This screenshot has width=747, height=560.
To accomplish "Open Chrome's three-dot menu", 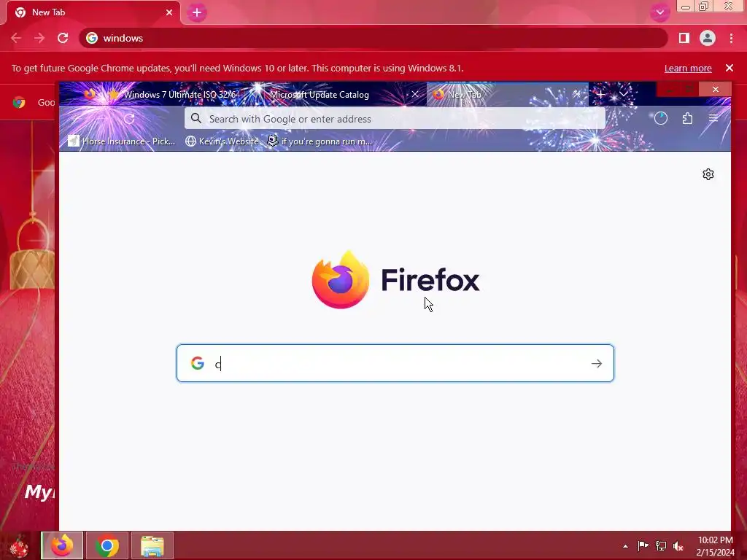I will 731,38.
